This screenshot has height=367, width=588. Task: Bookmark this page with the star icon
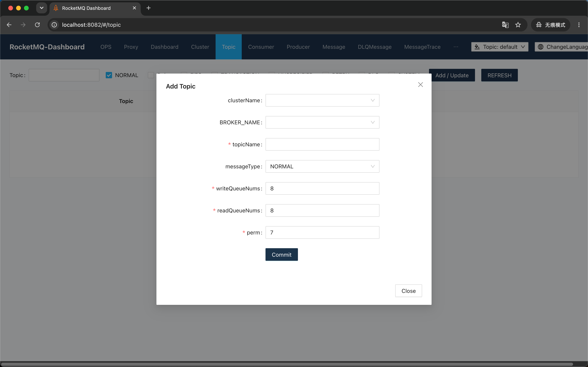(518, 25)
